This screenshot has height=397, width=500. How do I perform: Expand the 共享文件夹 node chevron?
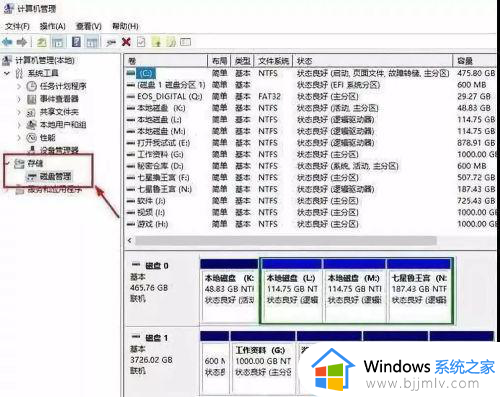click(19, 112)
